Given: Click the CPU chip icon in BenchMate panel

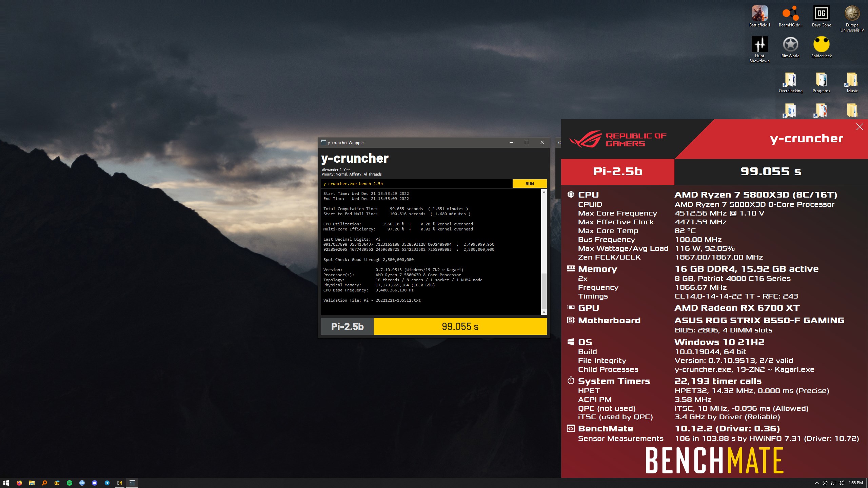Looking at the screenshot, I should tap(571, 194).
